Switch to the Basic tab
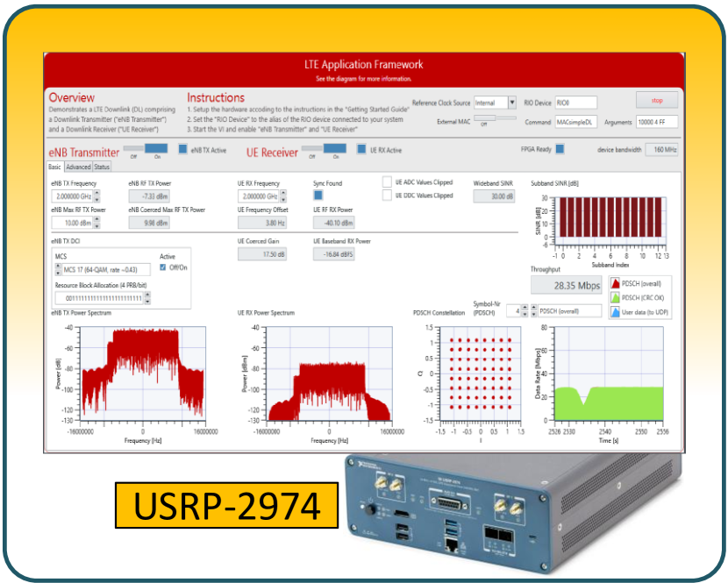Viewport: 728px width, 583px height. pyautogui.click(x=54, y=167)
